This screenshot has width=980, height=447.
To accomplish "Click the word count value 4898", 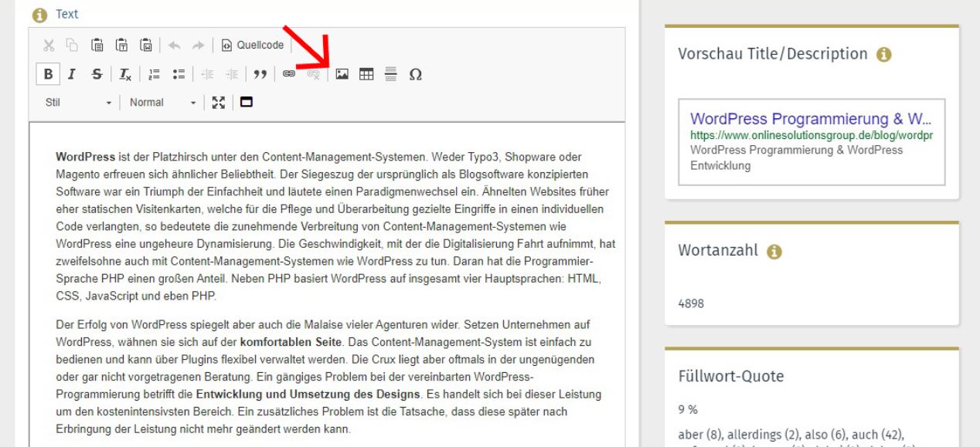I will point(691,303).
